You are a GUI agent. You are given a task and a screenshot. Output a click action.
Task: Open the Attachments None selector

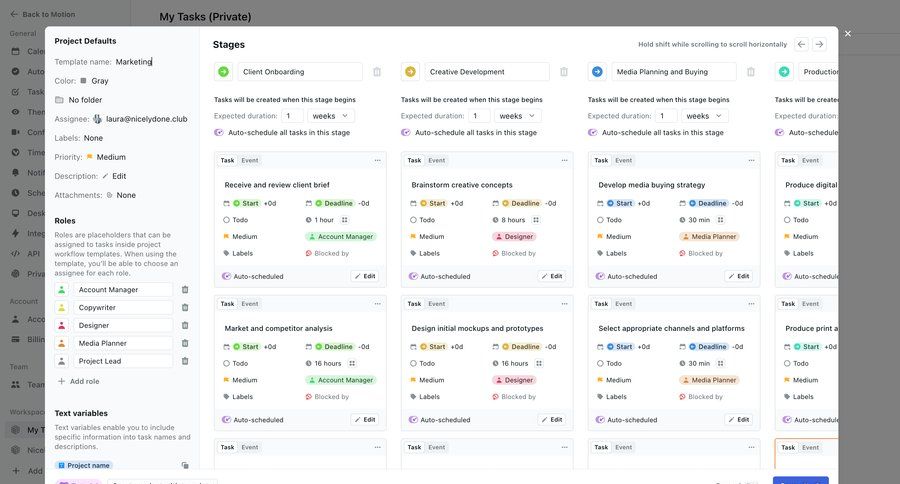click(121, 195)
